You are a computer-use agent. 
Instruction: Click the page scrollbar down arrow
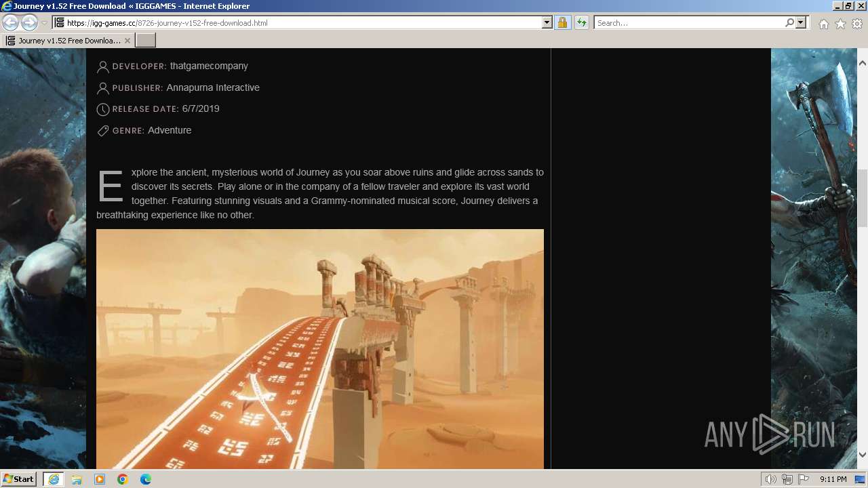[x=863, y=454]
